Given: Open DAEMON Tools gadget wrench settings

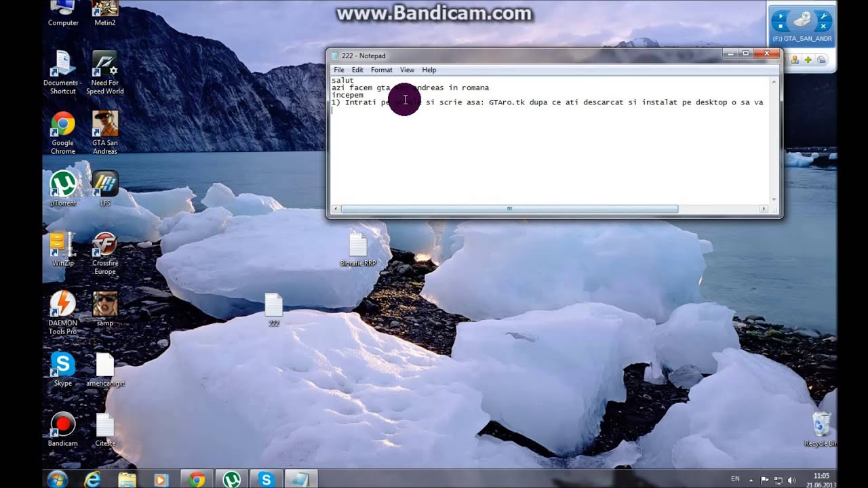Looking at the screenshot, I should [x=825, y=15].
